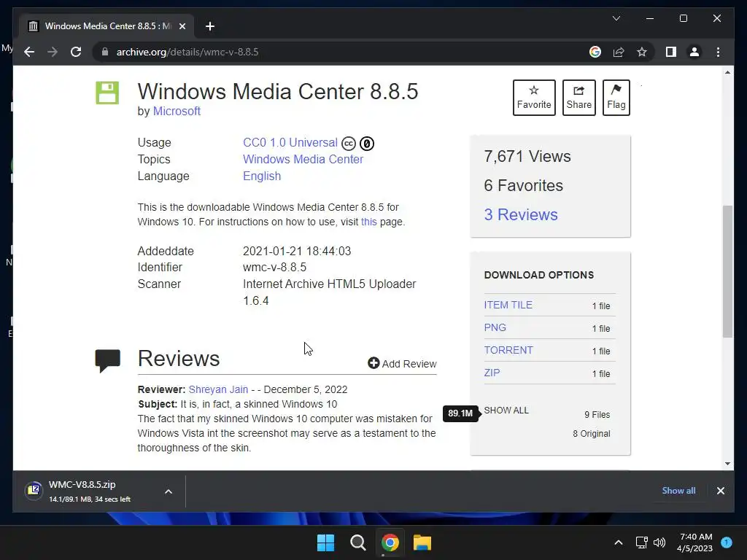Click Add Review
Screen dimensions: 747x560
(x=402, y=364)
